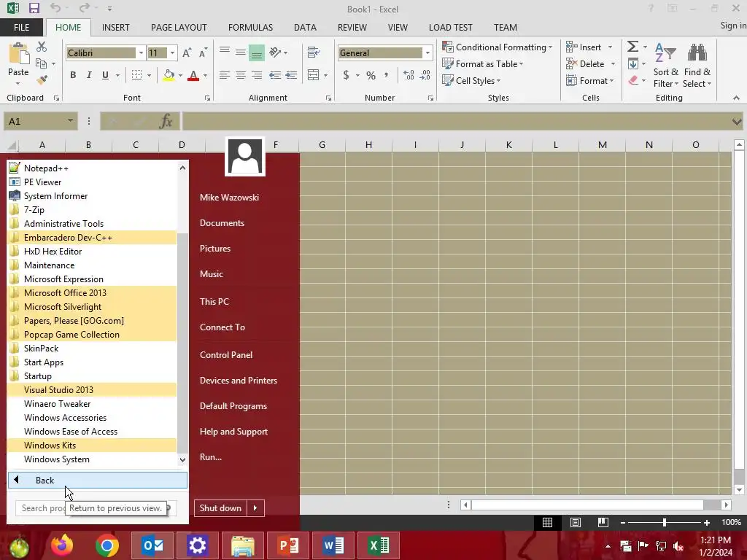This screenshot has width=747, height=560.
Task: Toggle Wrap Text
Action: pyautogui.click(x=314, y=52)
